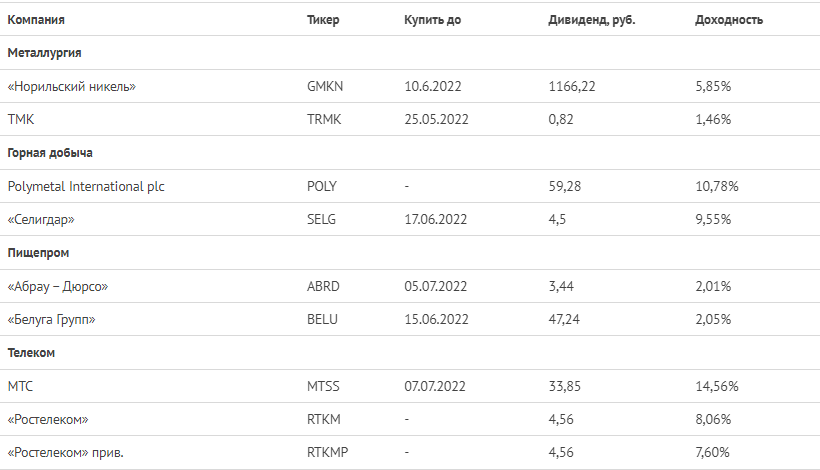
Task: Select the «Белуга Групп» dividend 47,24
Action: (564, 319)
